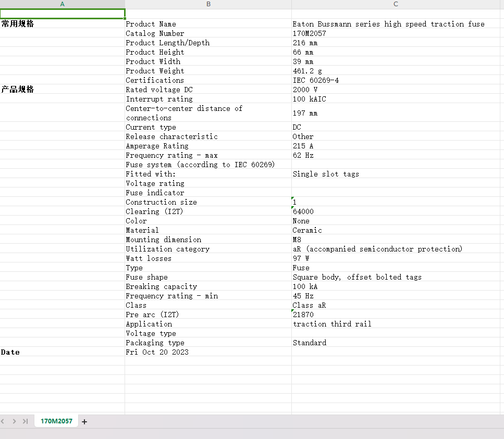Select the Certifications label cell
Screen dimensions: 504x439
pos(208,80)
